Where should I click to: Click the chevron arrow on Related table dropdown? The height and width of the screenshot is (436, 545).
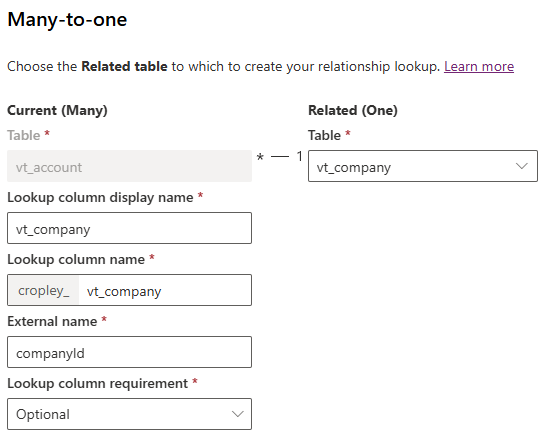[521, 166]
